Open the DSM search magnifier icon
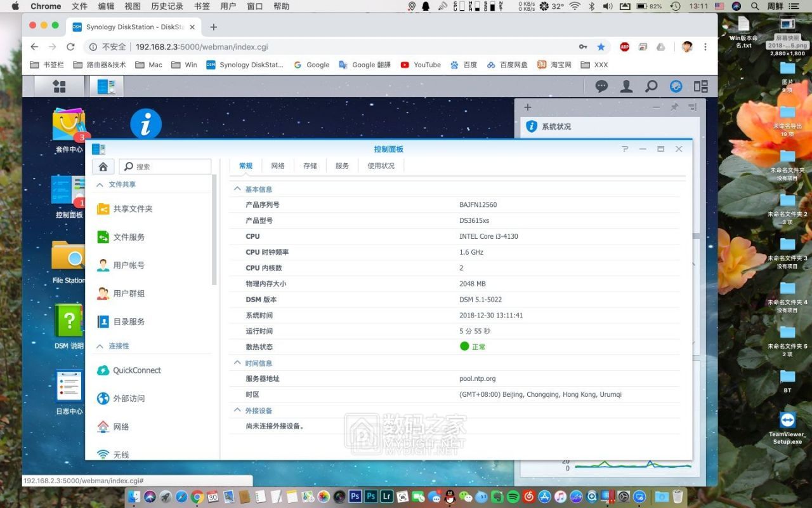Screen dimensions: 812x508 651,86
